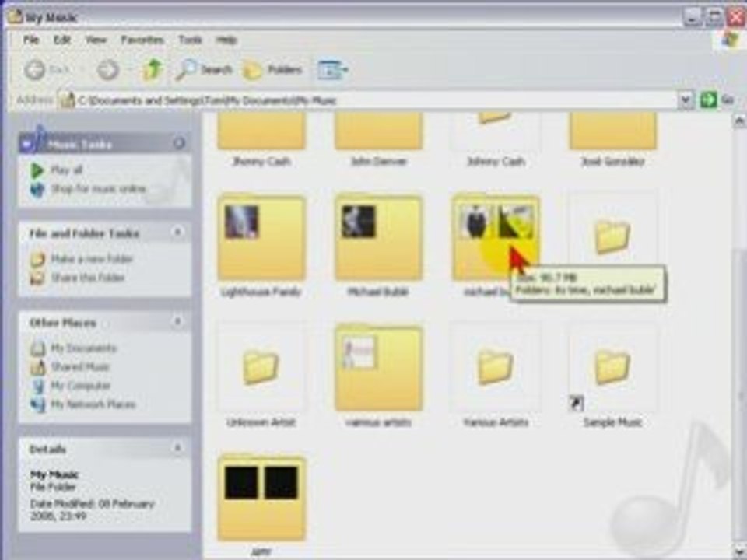Select the Jhonny Cash folder
Image resolution: width=747 pixels, height=560 pixels.
pyautogui.click(x=261, y=138)
